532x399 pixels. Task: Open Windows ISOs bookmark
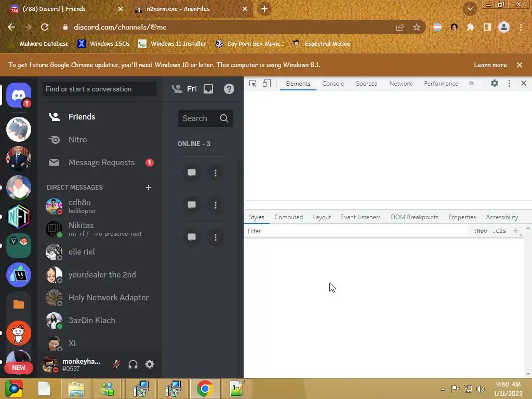(x=103, y=44)
